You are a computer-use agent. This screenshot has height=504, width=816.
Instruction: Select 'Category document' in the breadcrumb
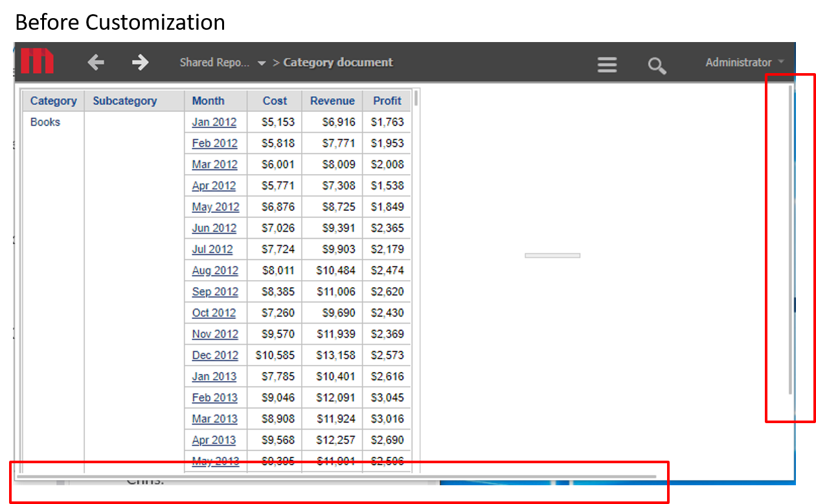(337, 62)
